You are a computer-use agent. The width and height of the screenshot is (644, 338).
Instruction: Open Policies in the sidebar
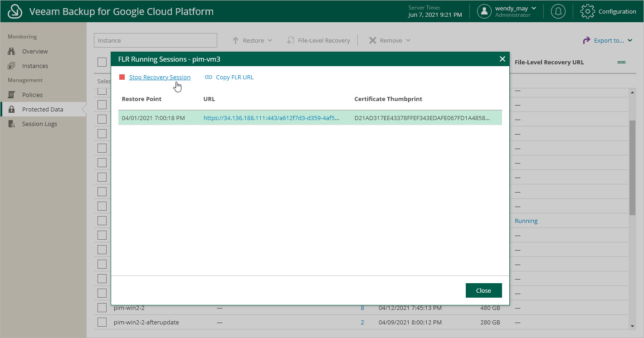32,95
